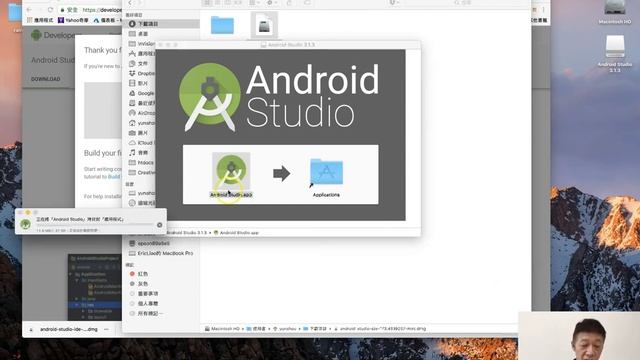The height and width of the screenshot is (360, 640).
Task: Click the webcam video thumbnail
Action: tap(579, 336)
